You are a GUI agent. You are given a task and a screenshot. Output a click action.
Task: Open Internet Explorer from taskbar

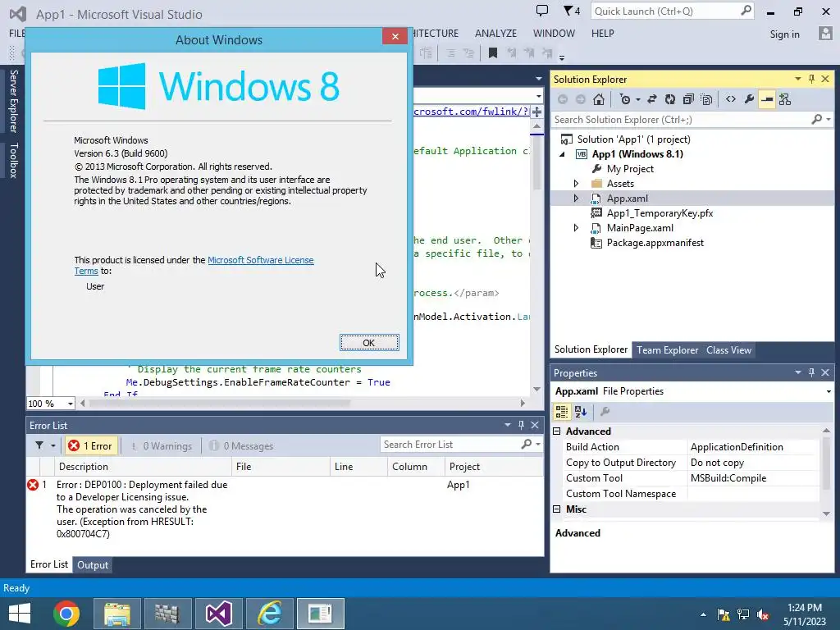pyautogui.click(x=269, y=614)
